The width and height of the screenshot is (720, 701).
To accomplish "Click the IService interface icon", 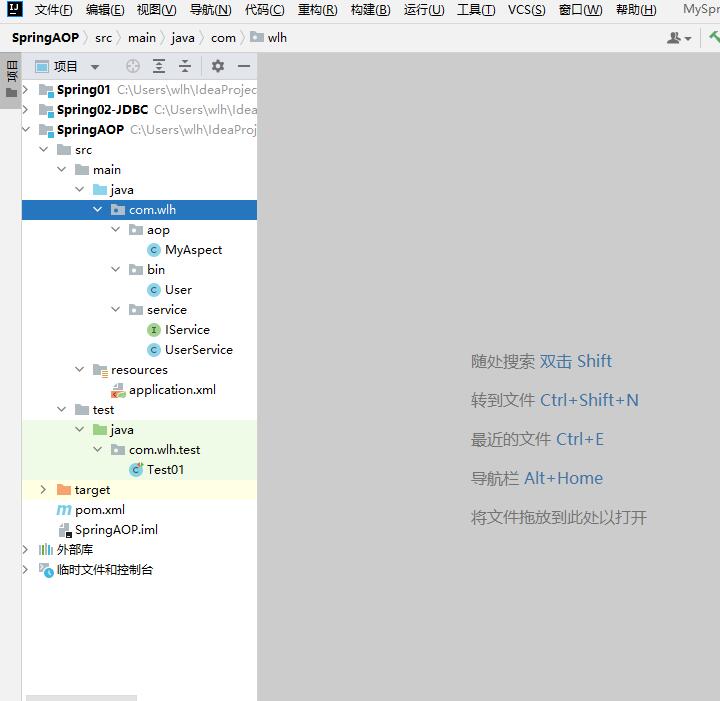I will pos(153,330).
